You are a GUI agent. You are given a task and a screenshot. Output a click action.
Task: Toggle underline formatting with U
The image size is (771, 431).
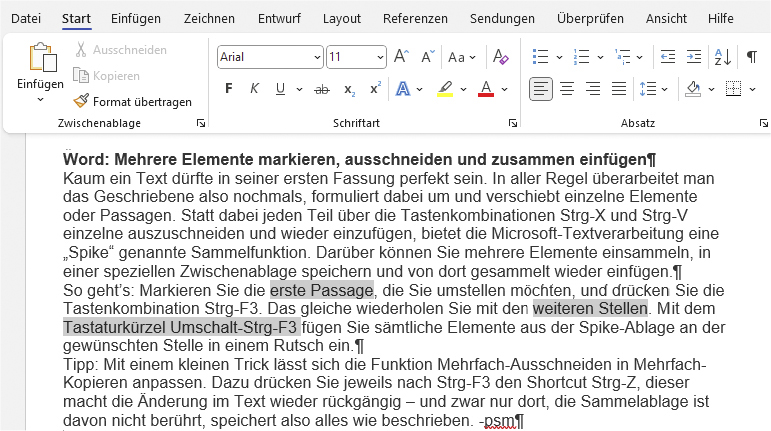280,89
